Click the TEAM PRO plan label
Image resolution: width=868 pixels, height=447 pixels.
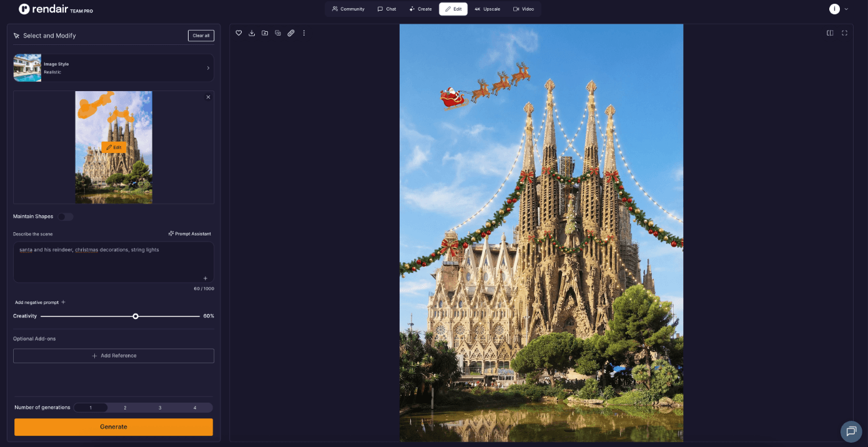(81, 11)
